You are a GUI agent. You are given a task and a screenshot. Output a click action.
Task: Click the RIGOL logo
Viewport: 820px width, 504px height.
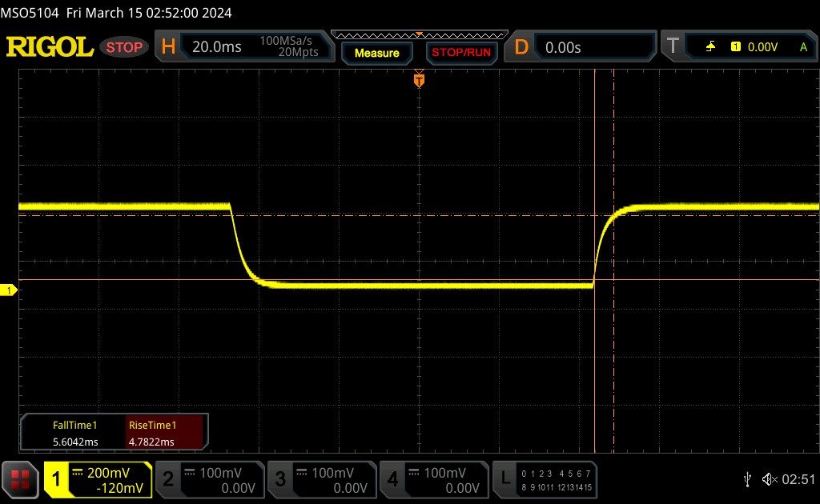[50, 47]
